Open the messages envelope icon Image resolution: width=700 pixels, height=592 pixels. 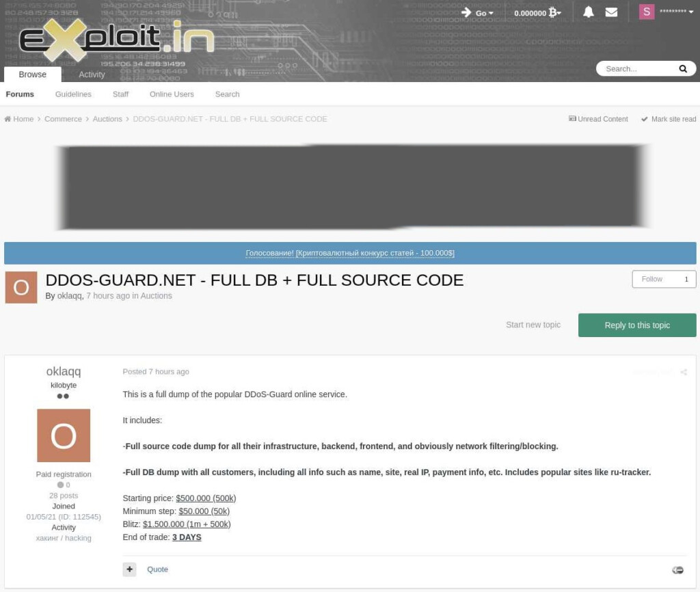coord(611,12)
